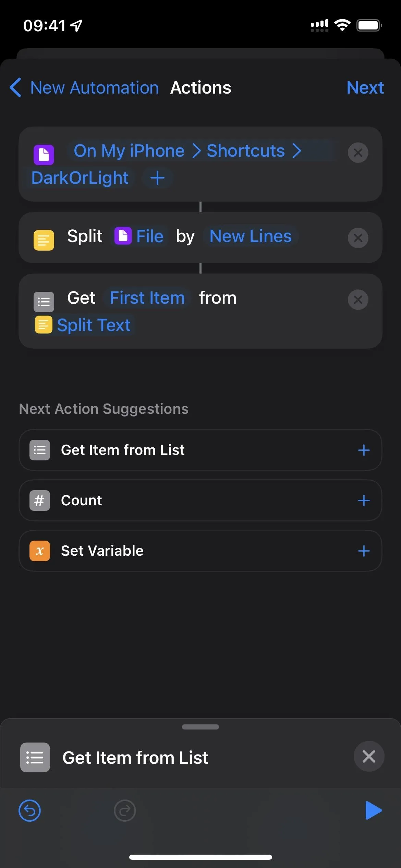This screenshot has width=401, height=868.
Task: Open the Split Text variable token
Action: 83,325
